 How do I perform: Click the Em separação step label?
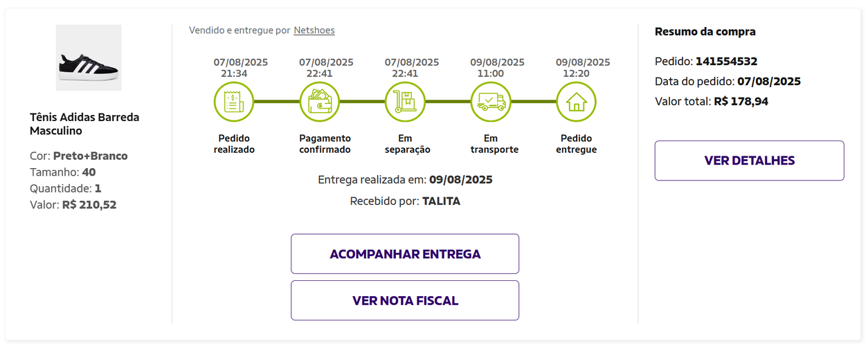(408, 144)
